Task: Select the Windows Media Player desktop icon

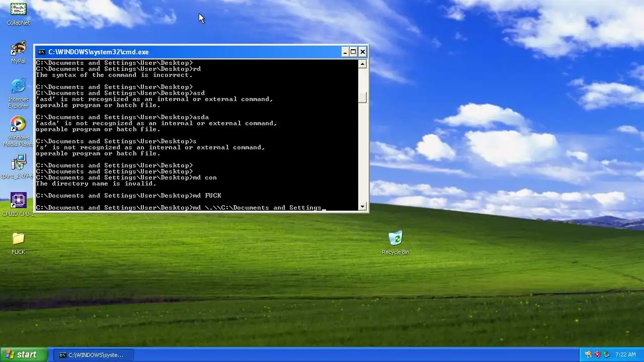Action: pos(18,132)
